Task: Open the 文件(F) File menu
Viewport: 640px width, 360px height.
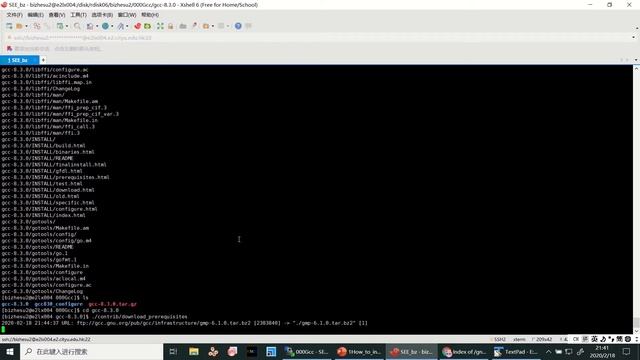Action: pos(14,15)
